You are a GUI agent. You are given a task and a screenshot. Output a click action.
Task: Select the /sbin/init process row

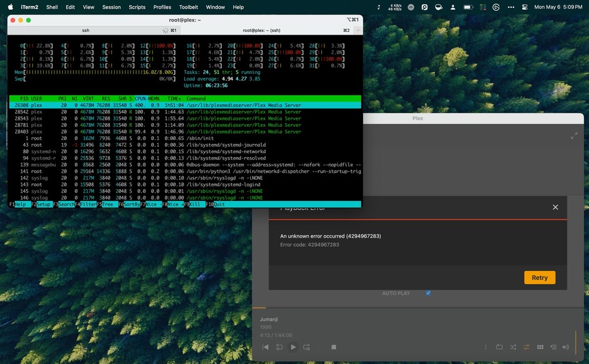185,138
